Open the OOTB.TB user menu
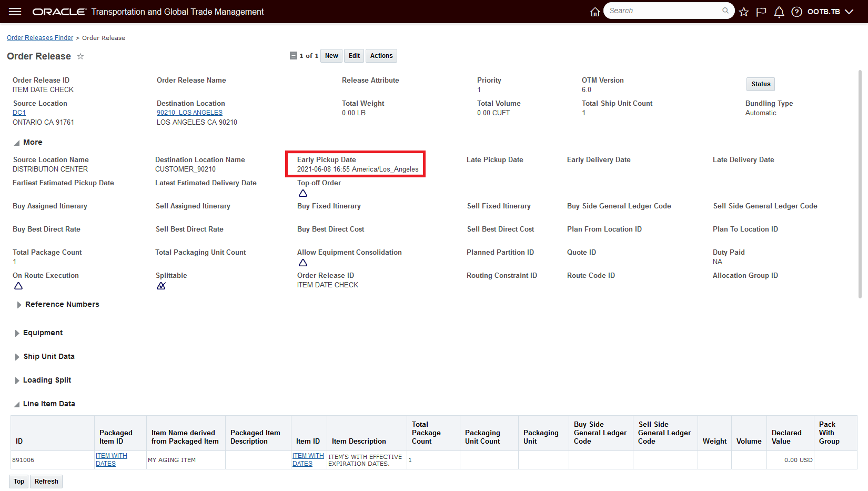 pos(830,12)
